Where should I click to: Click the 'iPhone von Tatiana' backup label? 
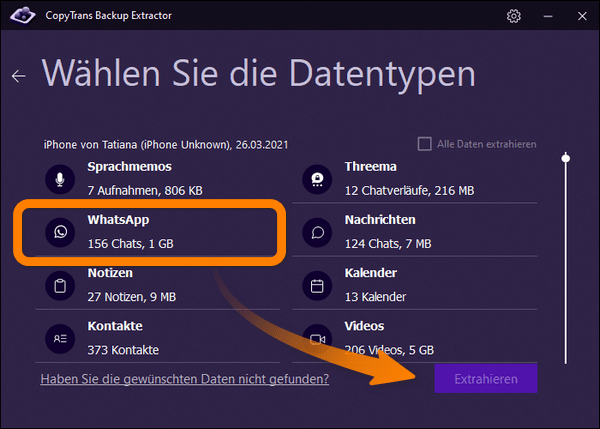pos(166,145)
